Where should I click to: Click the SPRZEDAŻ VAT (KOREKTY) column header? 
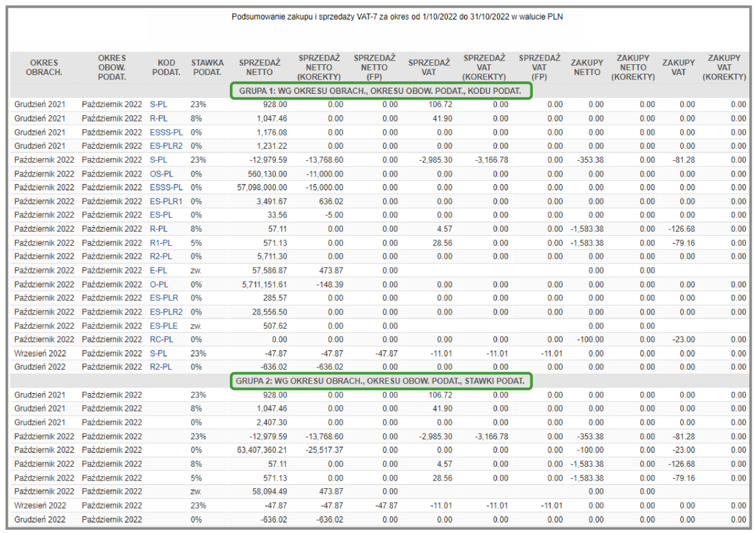(484, 67)
